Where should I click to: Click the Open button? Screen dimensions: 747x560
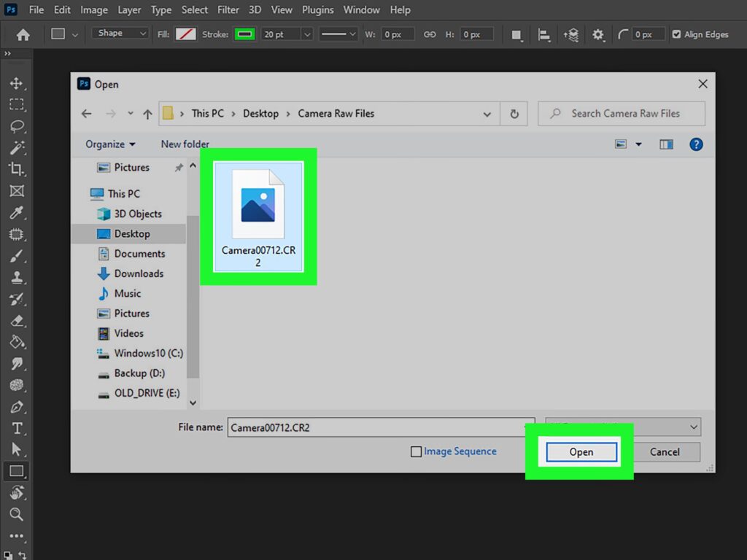click(581, 452)
